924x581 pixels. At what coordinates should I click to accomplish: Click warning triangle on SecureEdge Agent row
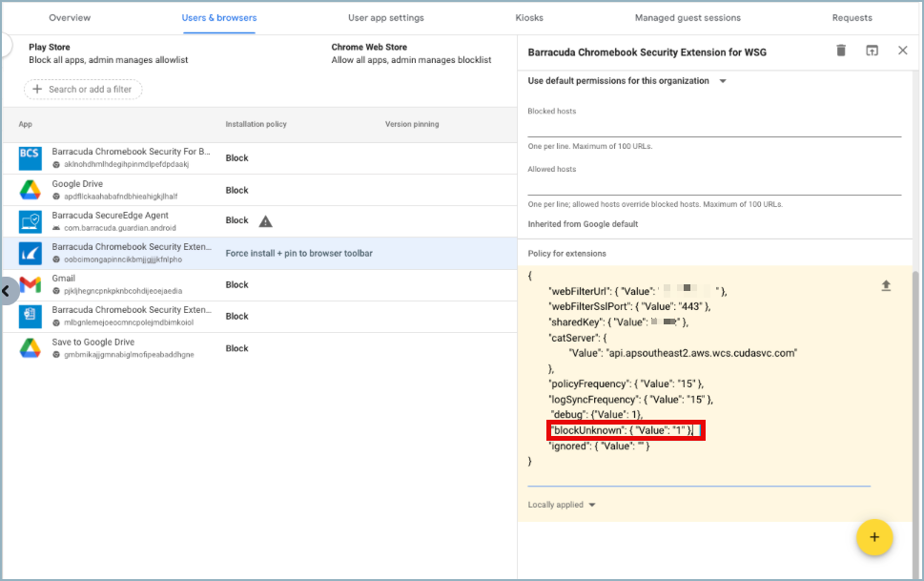(266, 221)
